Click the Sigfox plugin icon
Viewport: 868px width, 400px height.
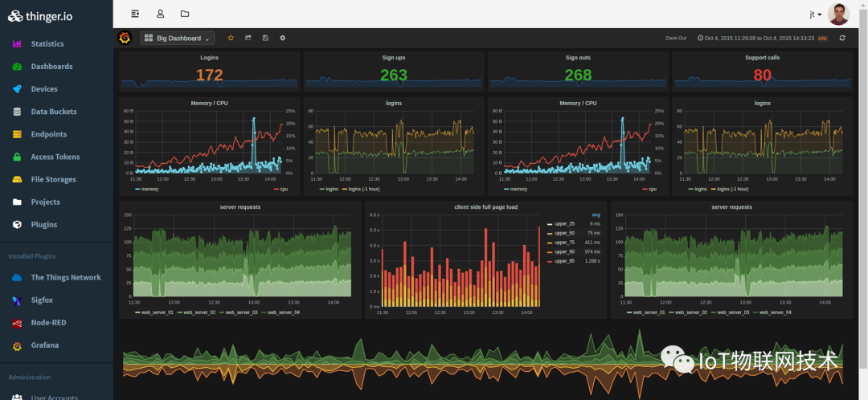click(17, 300)
